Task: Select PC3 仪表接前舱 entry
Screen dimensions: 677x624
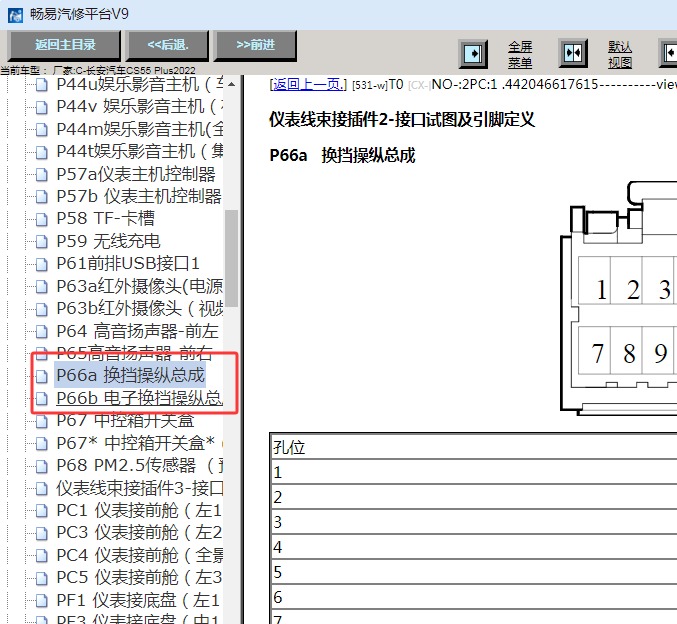Action: (x=139, y=532)
